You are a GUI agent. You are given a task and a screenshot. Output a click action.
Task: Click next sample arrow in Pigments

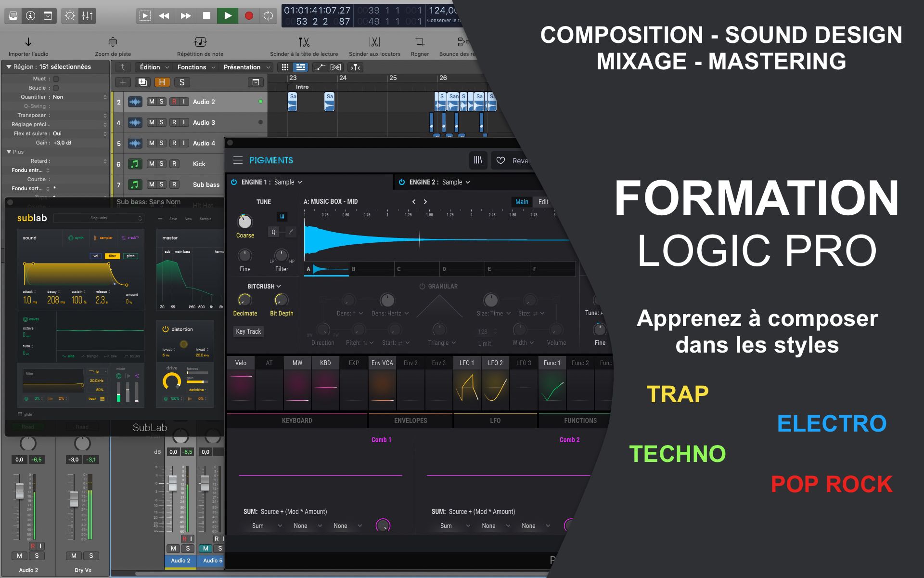(425, 202)
